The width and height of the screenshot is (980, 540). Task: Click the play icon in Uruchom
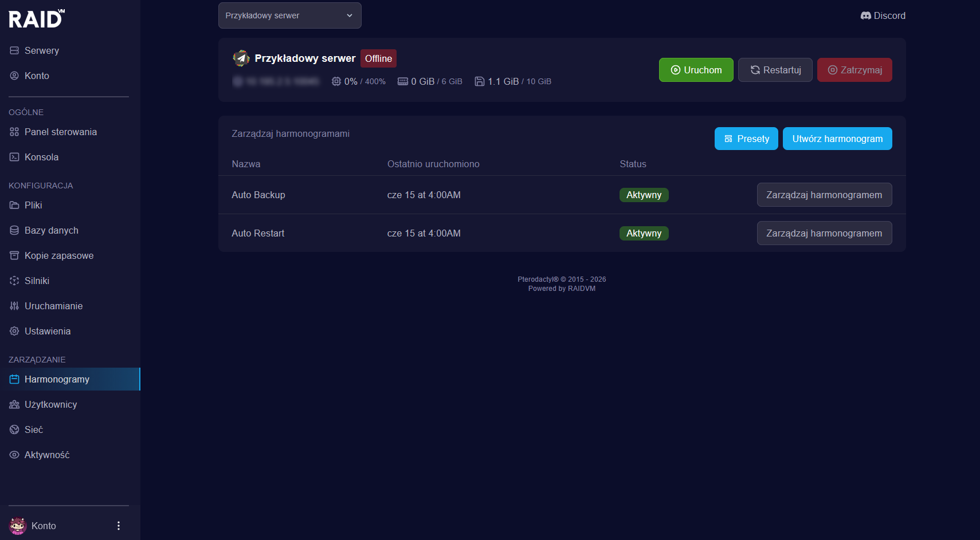point(676,70)
